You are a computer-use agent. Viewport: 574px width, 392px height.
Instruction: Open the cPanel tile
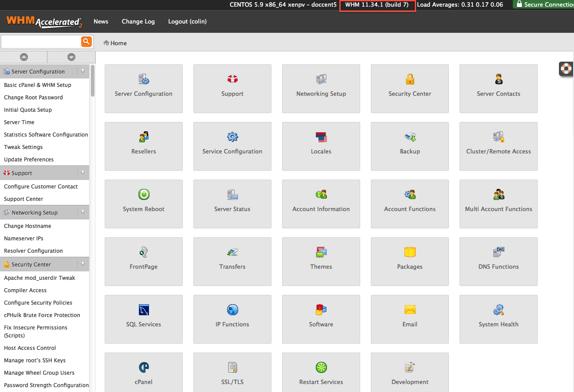tap(144, 372)
